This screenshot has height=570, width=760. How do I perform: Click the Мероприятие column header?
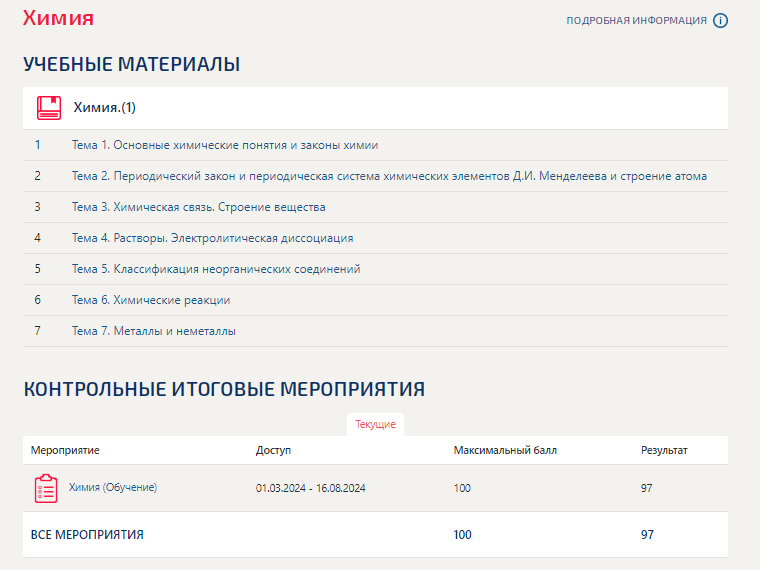65,450
